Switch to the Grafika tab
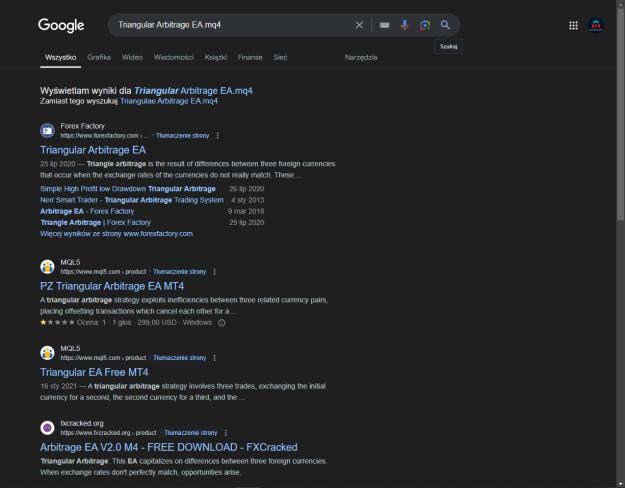Screen dimensions: 625x488 click(x=99, y=57)
